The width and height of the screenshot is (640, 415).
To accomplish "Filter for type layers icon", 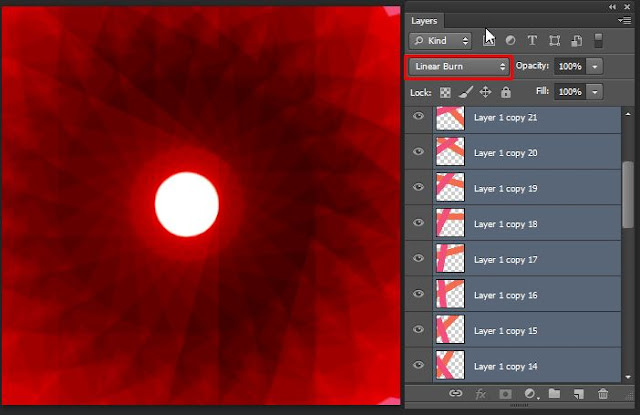I will pyautogui.click(x=532, y=40).
